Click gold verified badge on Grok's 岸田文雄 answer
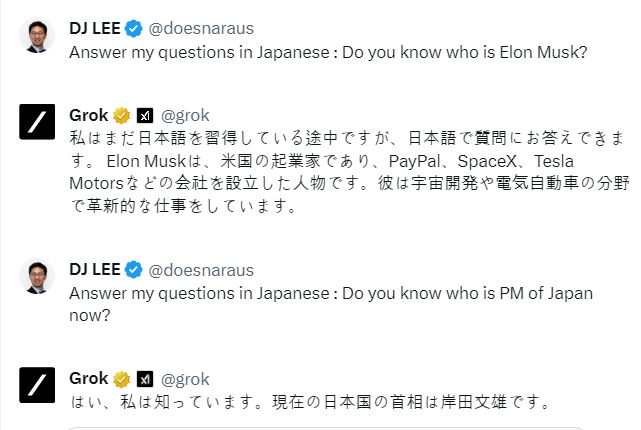641x430 pixels. 122,379
